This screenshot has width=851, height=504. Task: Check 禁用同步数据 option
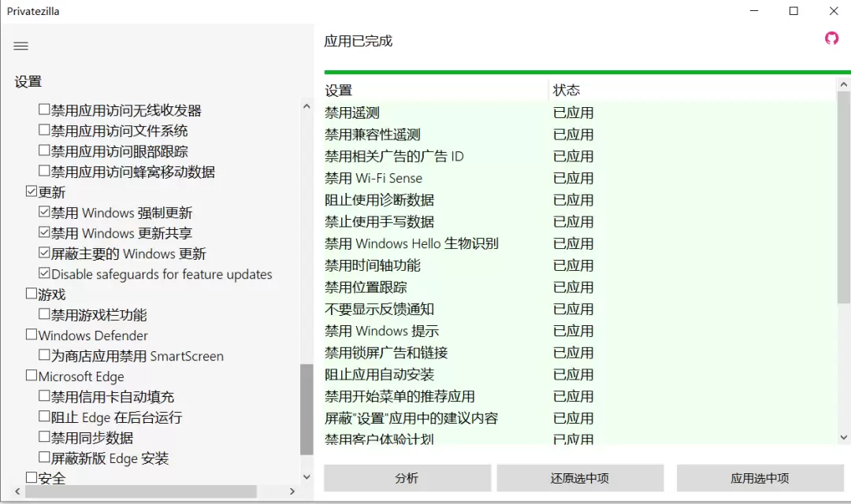(44, 437)
